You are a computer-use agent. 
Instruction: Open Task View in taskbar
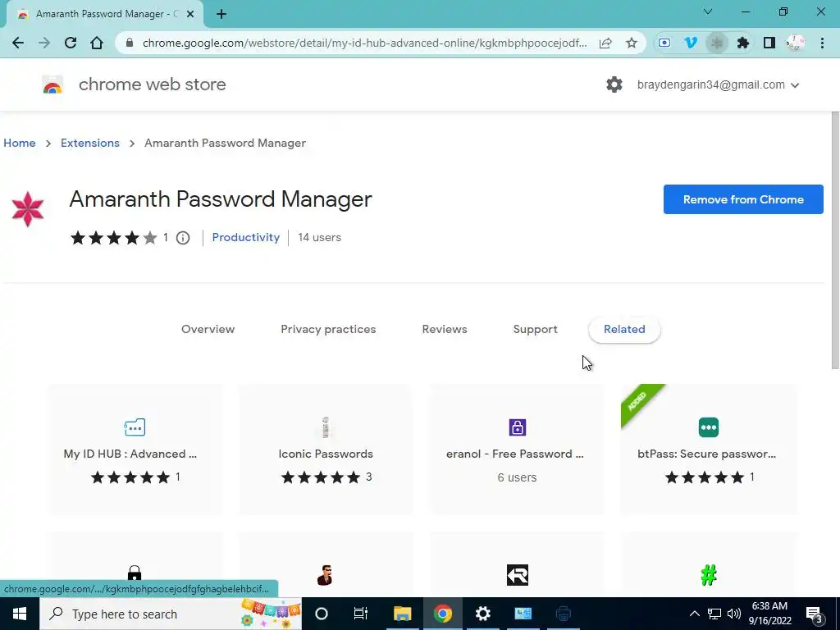point(361,614)
